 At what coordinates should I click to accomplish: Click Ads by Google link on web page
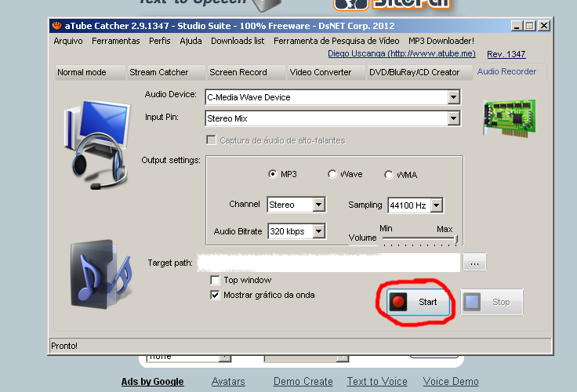point(152,382)
